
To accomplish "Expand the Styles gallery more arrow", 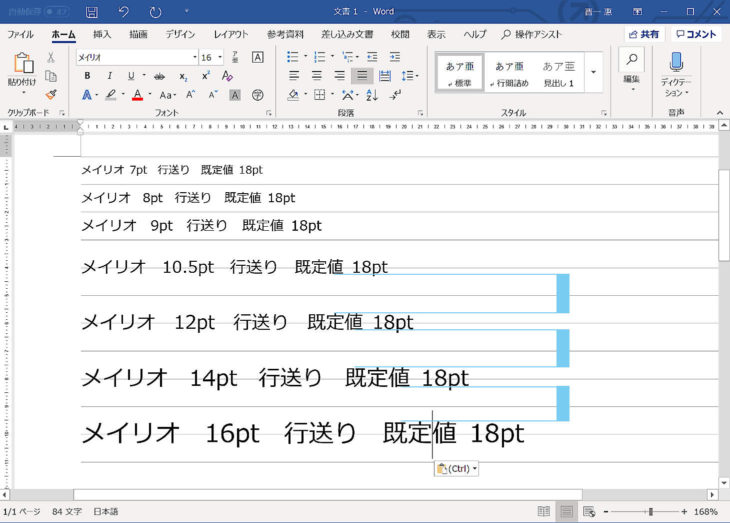I will pyautogui.click(x=593, y=73).
